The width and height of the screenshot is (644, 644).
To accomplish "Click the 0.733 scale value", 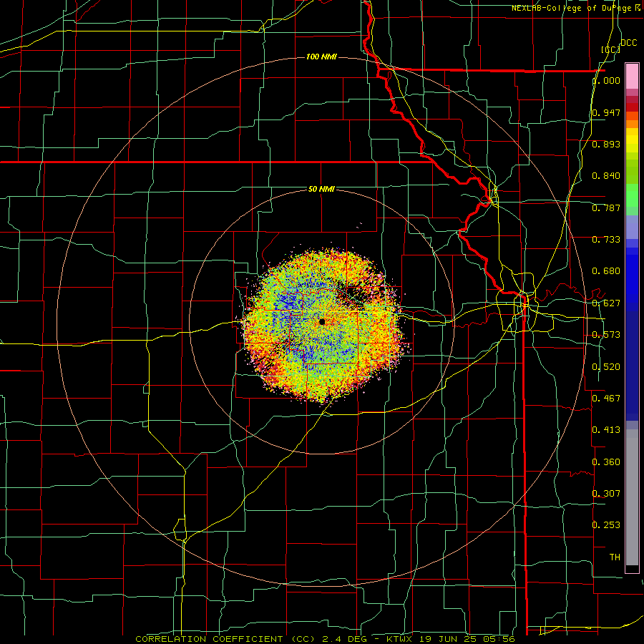I will (606, 240).
